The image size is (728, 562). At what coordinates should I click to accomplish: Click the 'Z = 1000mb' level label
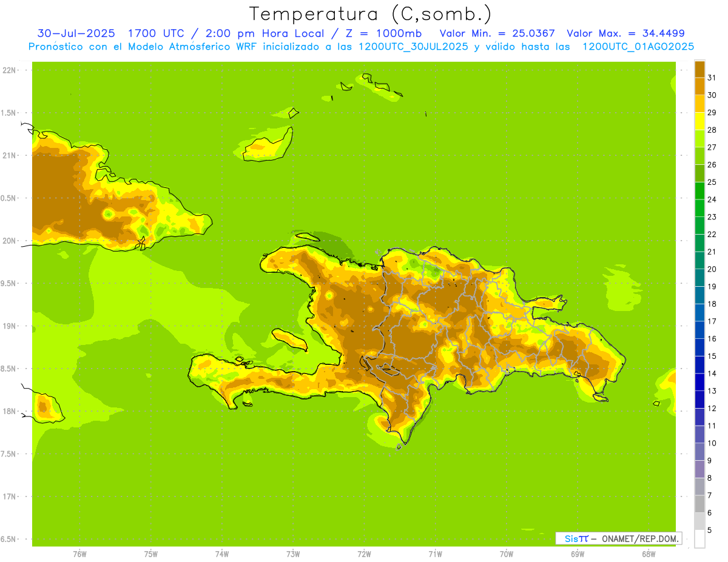(383, 33)
